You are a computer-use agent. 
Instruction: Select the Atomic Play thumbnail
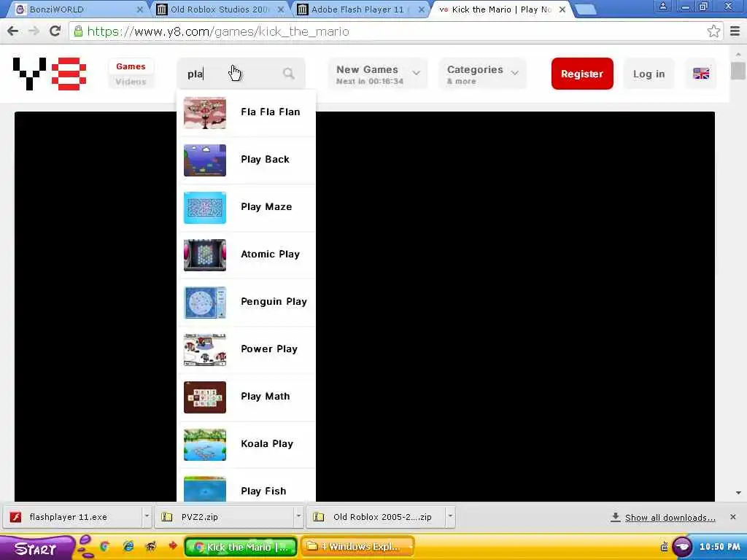point(205,254)
